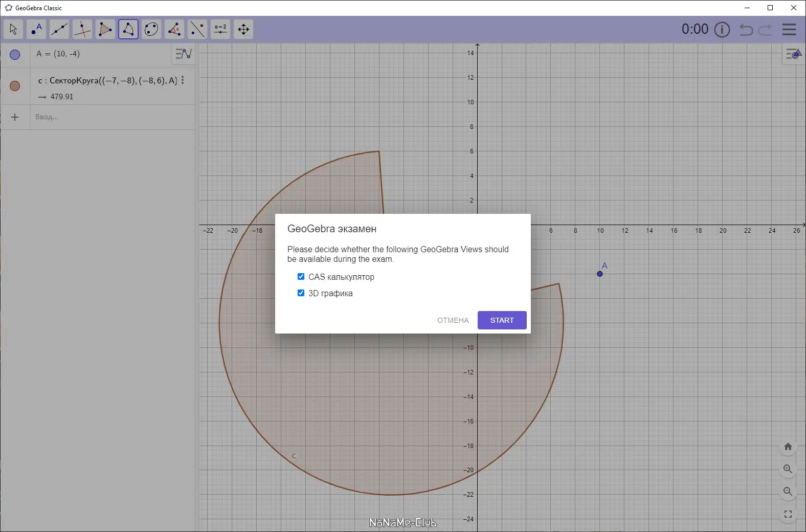The width and height of the screenshot is (806, 532).
Task: Open exam info details icon
Action: (x=722, y=30)
